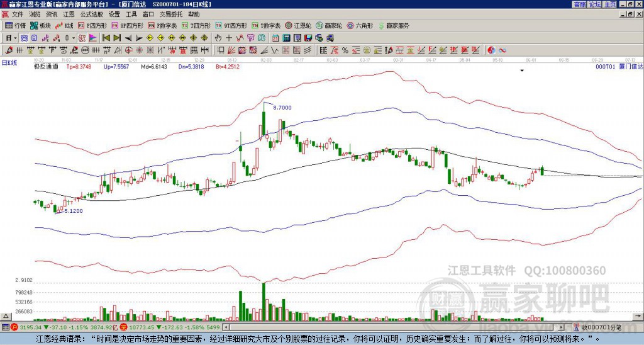Open the T数字表 tool

click(266, 25)
